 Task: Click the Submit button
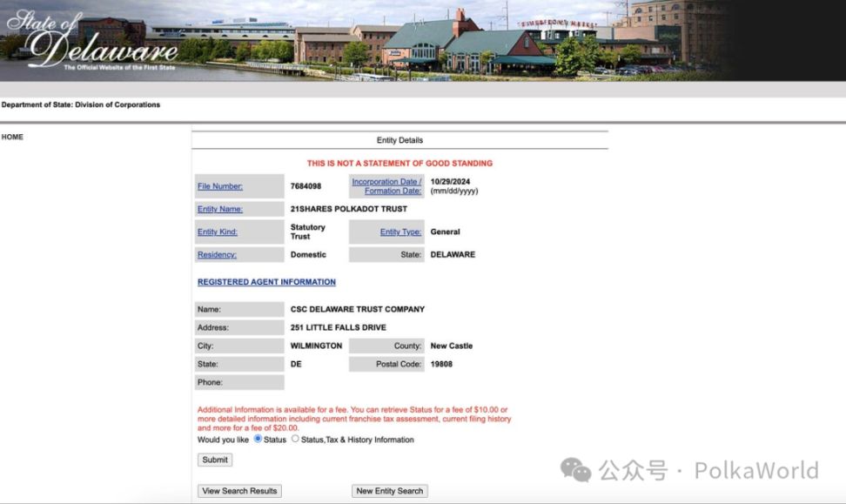215,460
